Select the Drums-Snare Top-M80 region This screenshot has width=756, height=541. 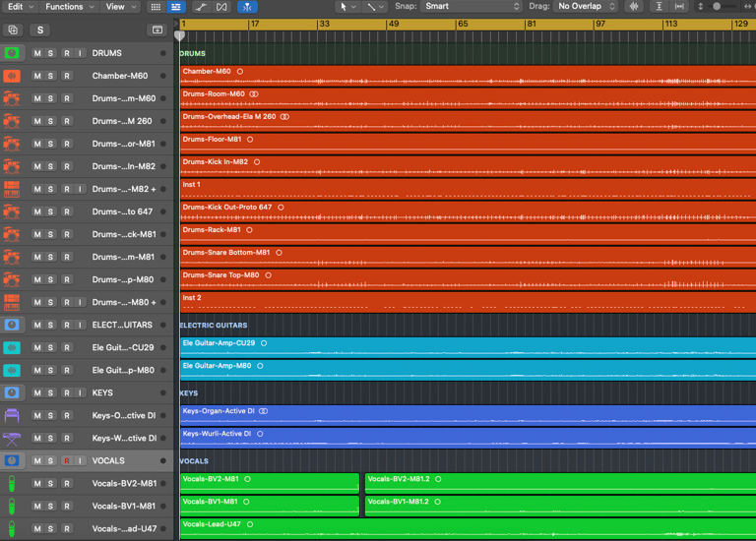(468, 280)
